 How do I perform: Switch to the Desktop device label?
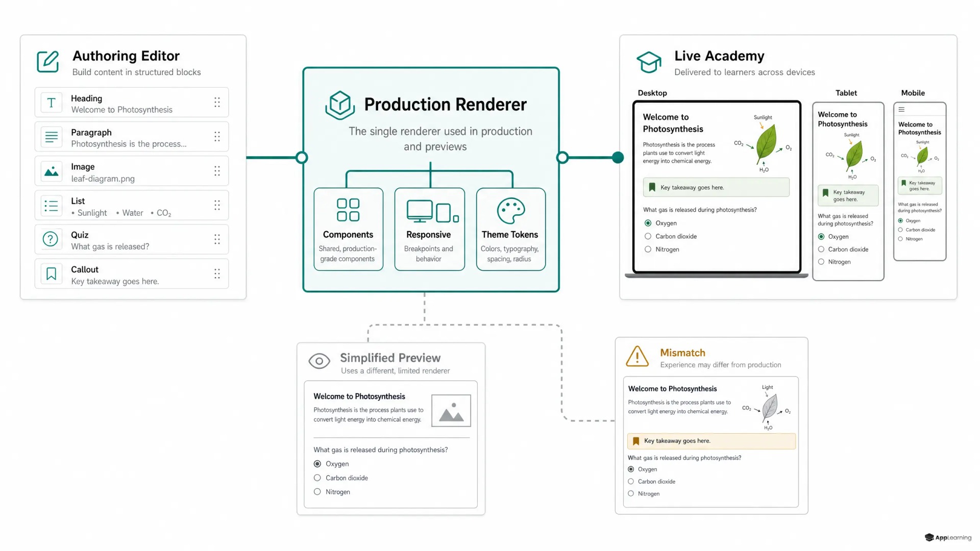point(652,93)
